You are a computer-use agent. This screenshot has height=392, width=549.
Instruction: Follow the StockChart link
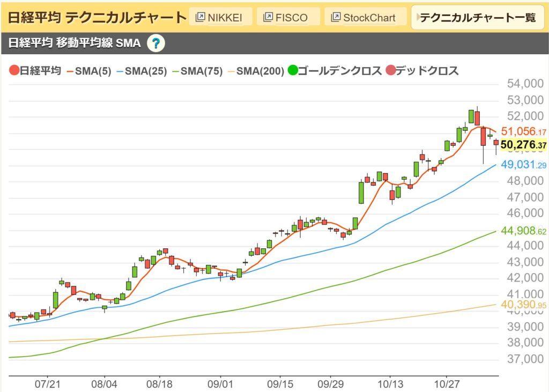(x=363, y=16)
